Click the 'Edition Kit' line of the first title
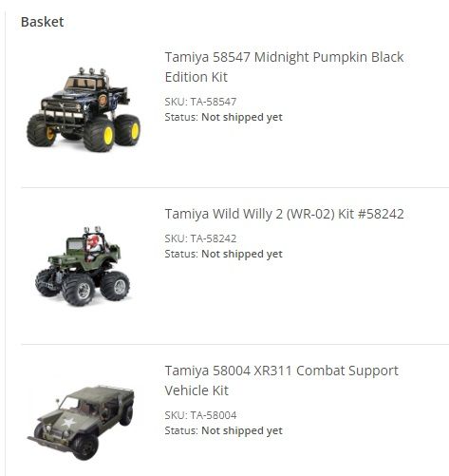 (196, 77)
